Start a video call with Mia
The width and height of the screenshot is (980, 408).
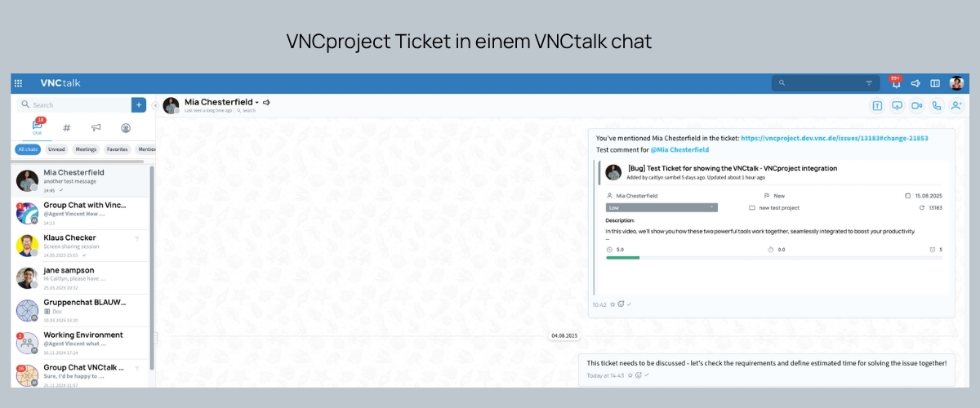click(x=916, y=105)
